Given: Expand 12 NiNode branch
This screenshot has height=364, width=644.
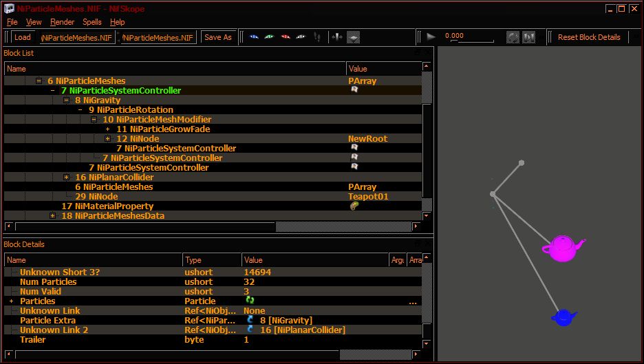Looking at the screenshot, I should [107, 139].
